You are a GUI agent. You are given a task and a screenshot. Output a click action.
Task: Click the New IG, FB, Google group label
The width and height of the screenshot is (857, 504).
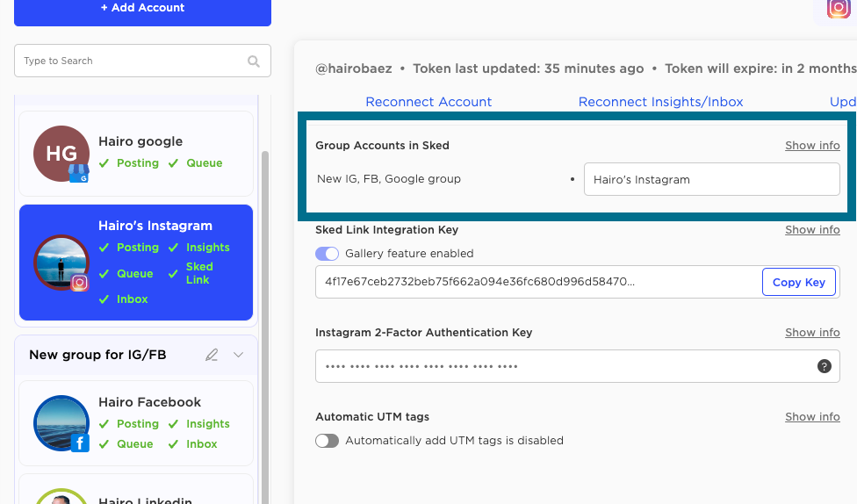[x=389, y=179]
